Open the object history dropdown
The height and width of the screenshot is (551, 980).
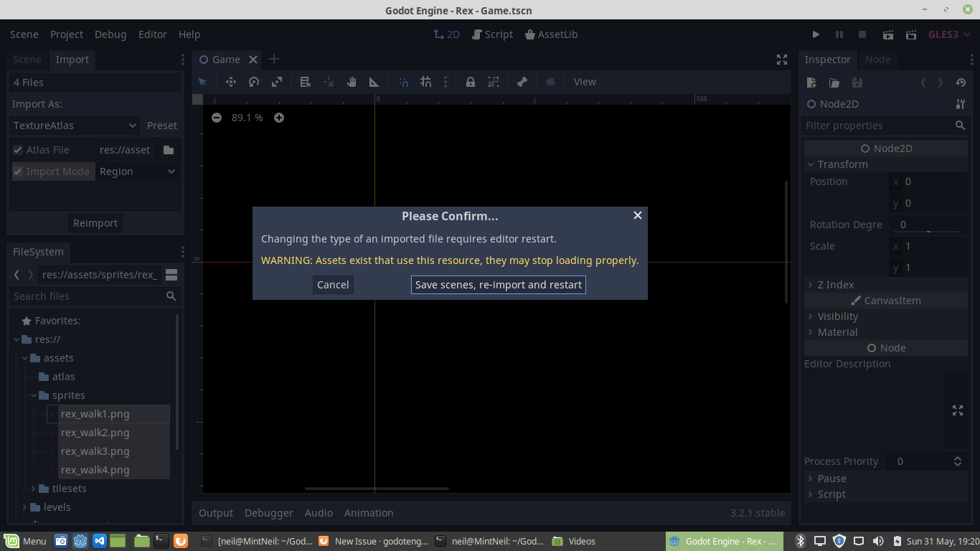tap(961, 83)
